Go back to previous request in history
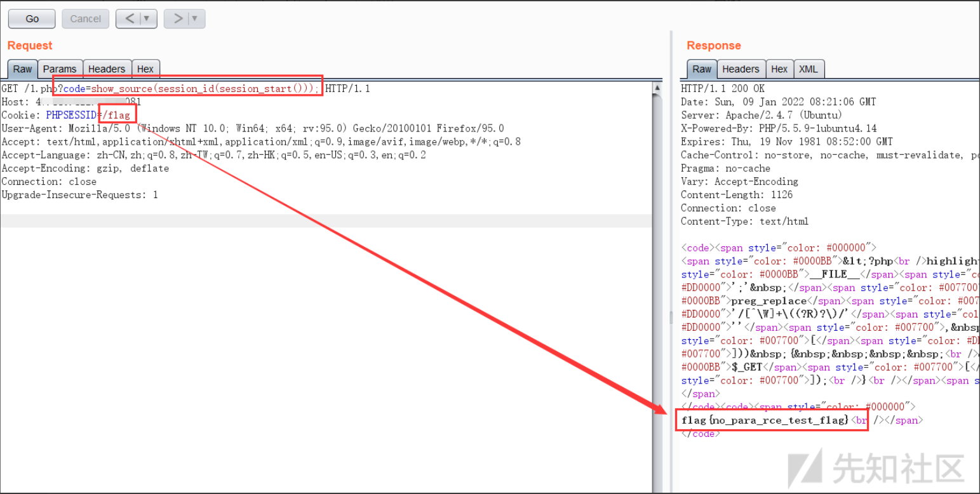 [130, 19]
